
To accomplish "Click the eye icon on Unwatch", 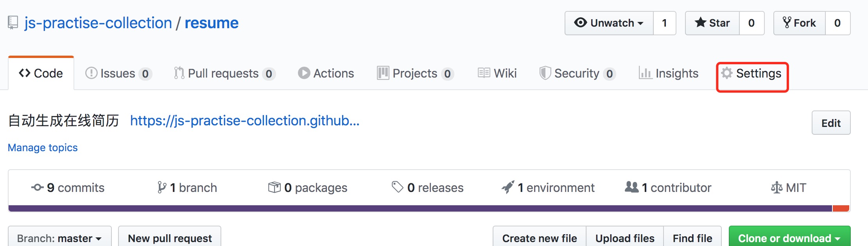I will [x=581, y=23].
